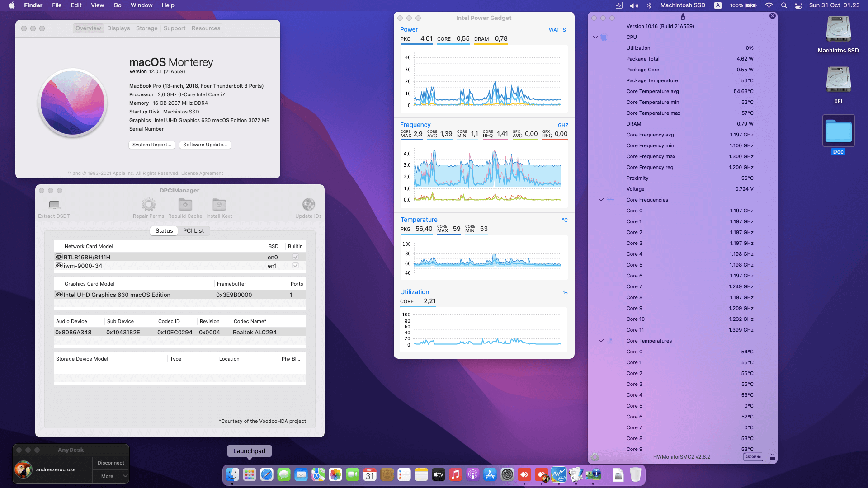Screen dimensions: 868x488
Task: Open Podcasts from the Dock
Action: tap(473, 474)
